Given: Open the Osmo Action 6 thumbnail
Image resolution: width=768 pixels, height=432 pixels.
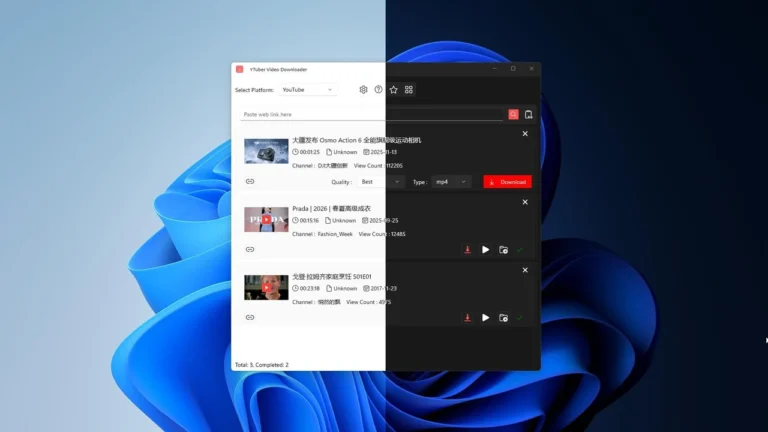Looking at the screenshot, I should point(266,151).
